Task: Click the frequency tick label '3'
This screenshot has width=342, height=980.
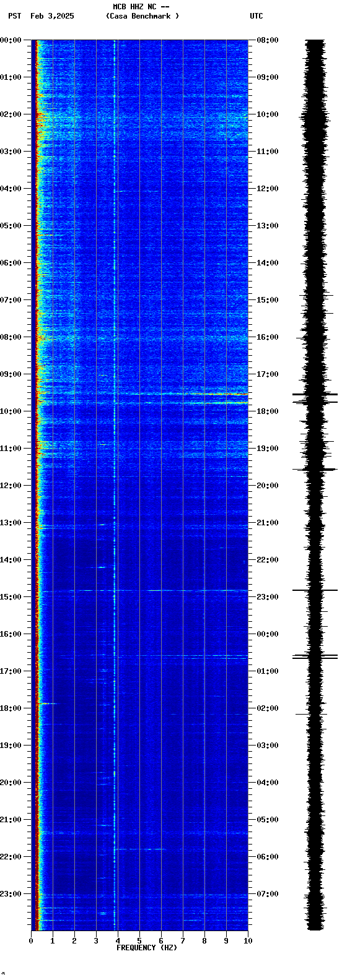Action: click(x=96, y=941)
